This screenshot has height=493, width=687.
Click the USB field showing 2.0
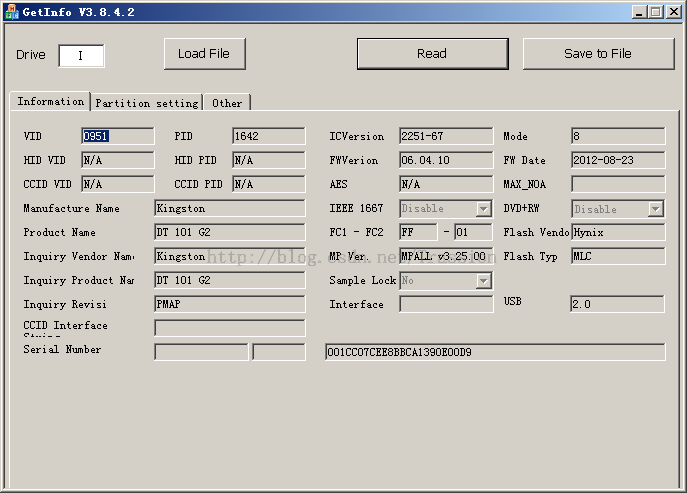617,304
